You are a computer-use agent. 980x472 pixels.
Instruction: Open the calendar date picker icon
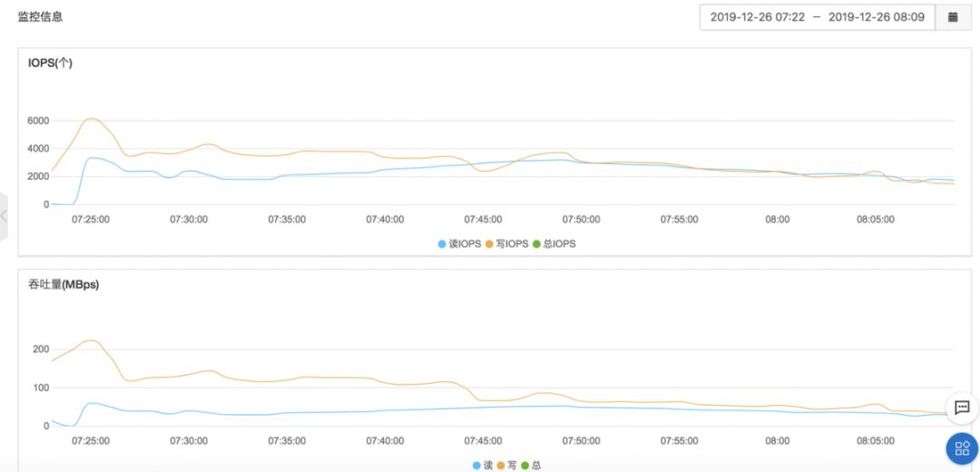pyautogui.click(x=953, y=17)
